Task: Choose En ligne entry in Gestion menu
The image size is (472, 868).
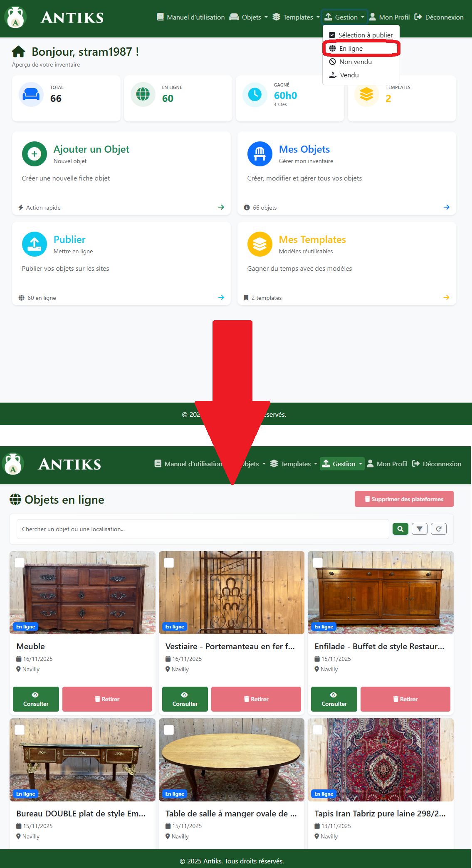Action: point(361,48)
